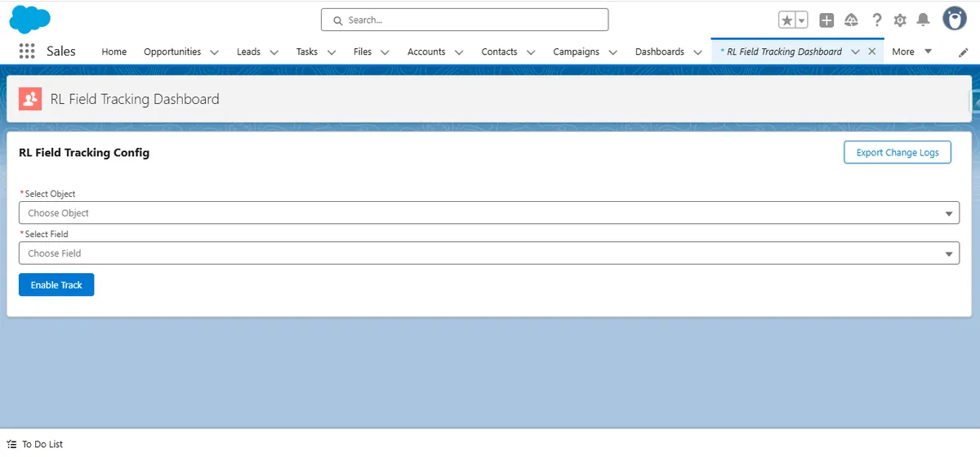Click the pencil icon to edit navigation
This screenshot has height=457, width=980.
[x=963, y=52]
